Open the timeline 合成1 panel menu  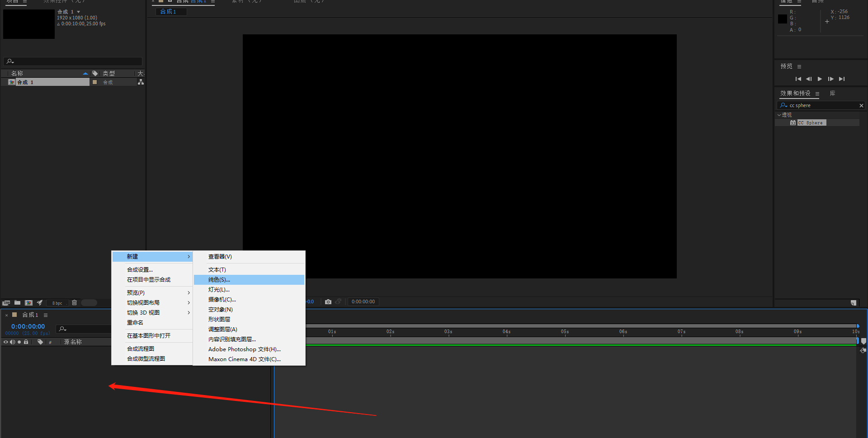[x=46, y=315]
